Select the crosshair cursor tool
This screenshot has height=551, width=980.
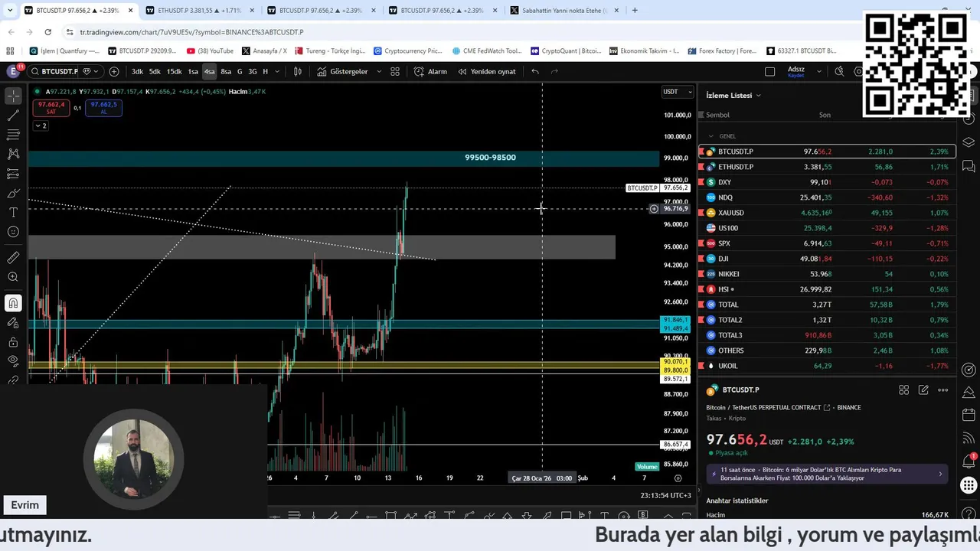(13, 96)
